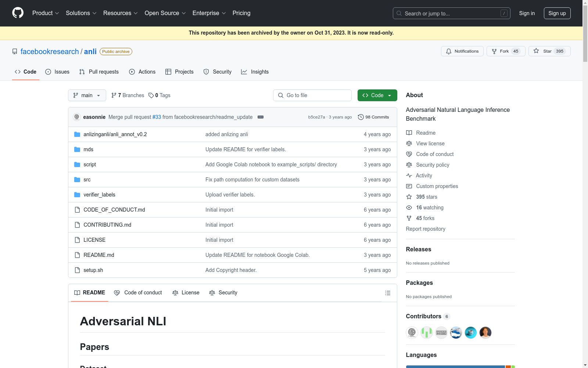Open pull request #33 link
Screen dimensions: 588x368
[157, 117]
